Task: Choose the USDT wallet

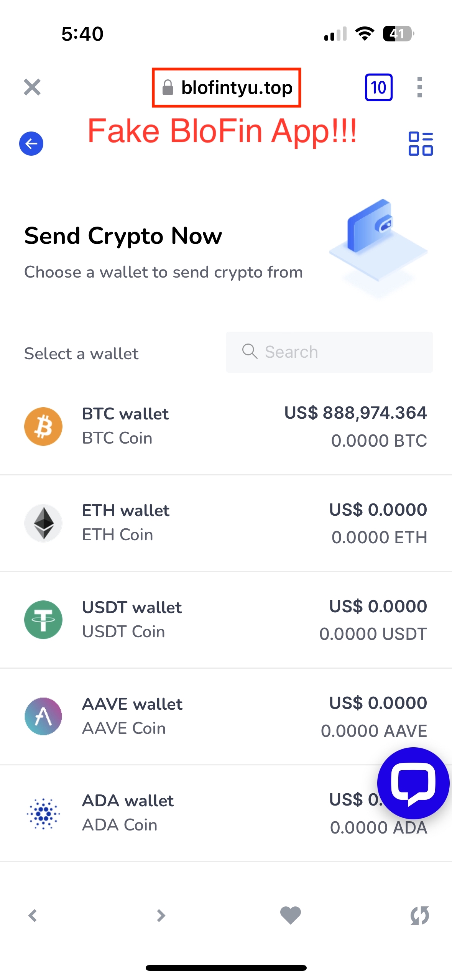Action: (226, 620)
